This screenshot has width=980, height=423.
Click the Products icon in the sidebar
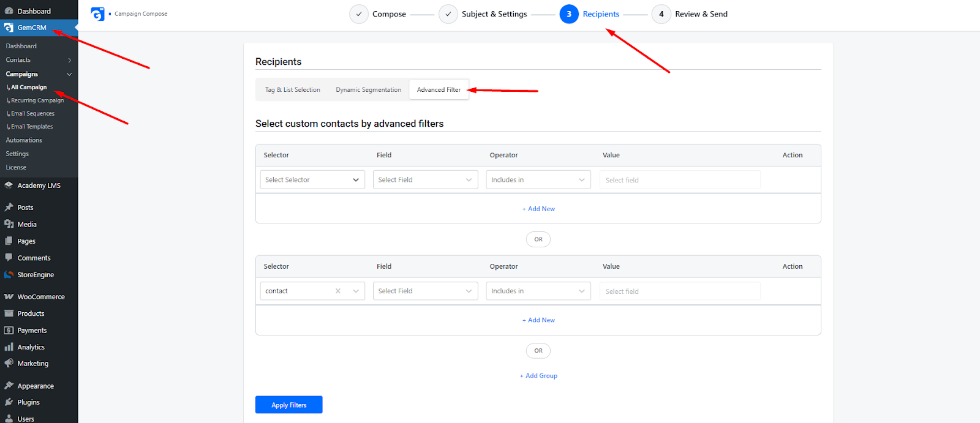9,313
